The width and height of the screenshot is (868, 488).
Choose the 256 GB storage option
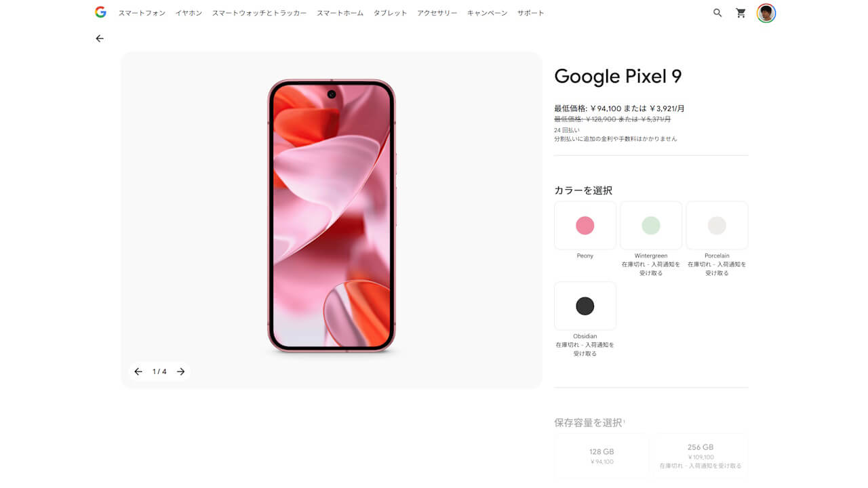click(x=700, y=456)
